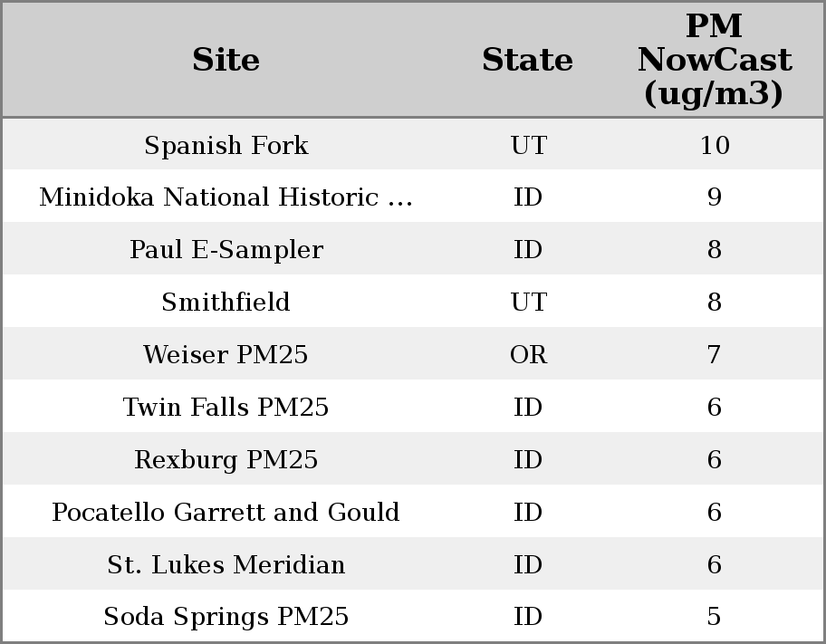Click the Smithfield site name
Viewport: 826px width, 644px height.
[x=226, y=303]
